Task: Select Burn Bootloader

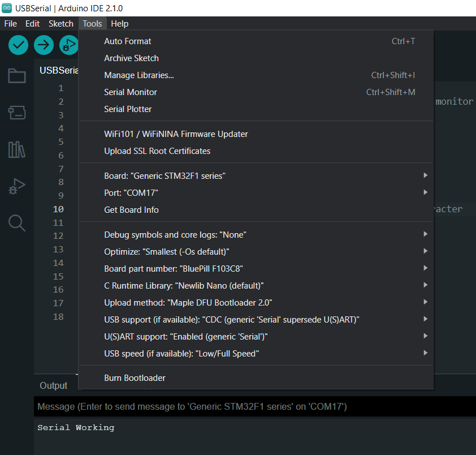Action: tap(256, 378)
